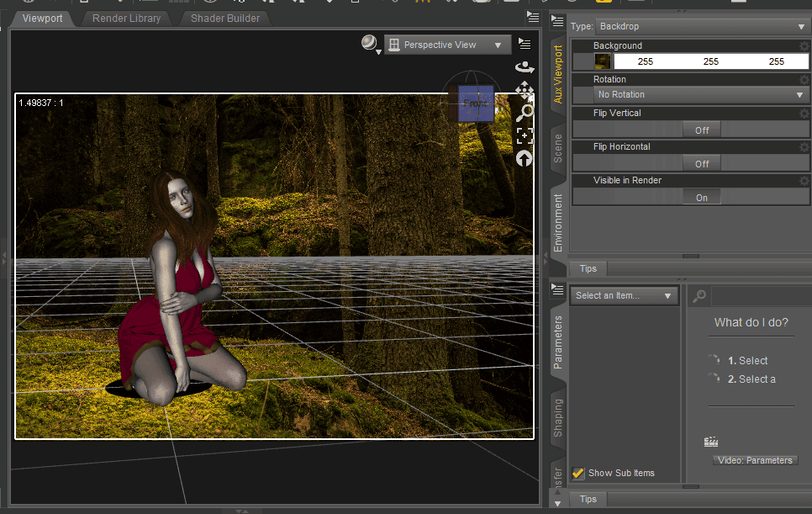The height and width of the screenshot is (514, 812).
Task: Turn on Flip Vertical
Action: (701, 129)
